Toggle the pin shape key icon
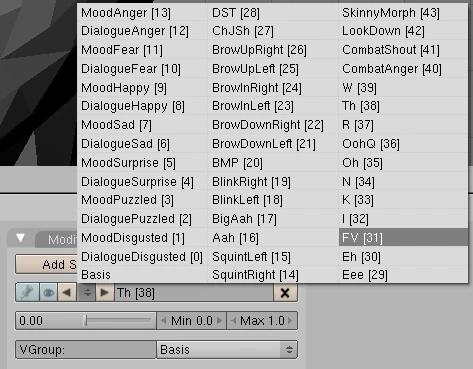Screen dimensions: 473x369 (27, 293)
